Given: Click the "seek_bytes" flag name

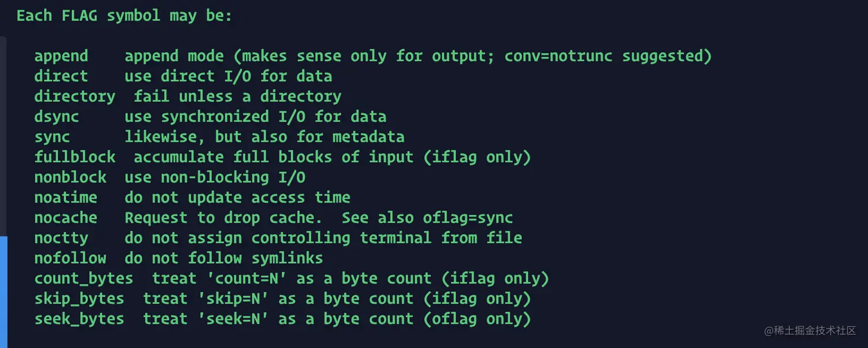Looking at the screenshot, I should tap(79, 319).
